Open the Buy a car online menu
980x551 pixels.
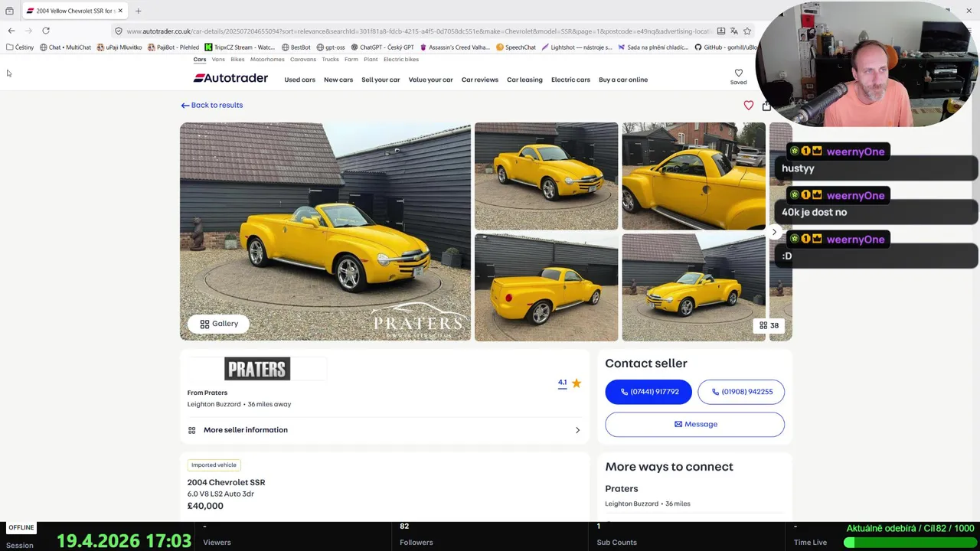(x=623, y=80)
